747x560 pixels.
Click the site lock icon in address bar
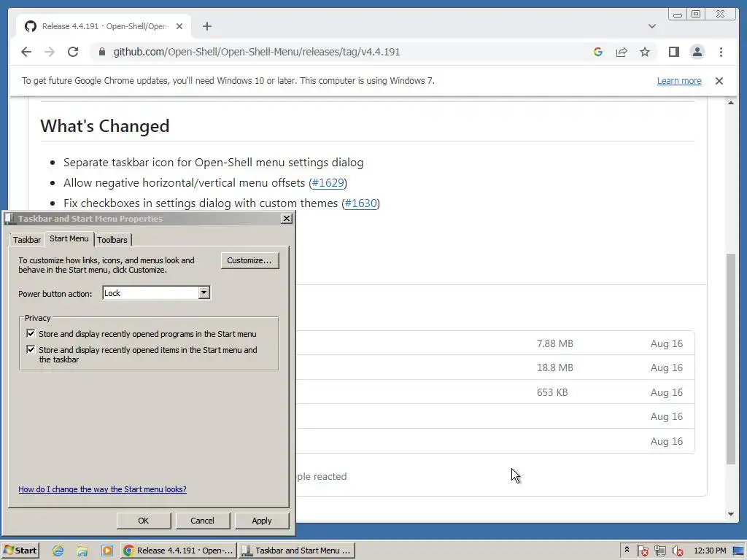pos(102,52)
